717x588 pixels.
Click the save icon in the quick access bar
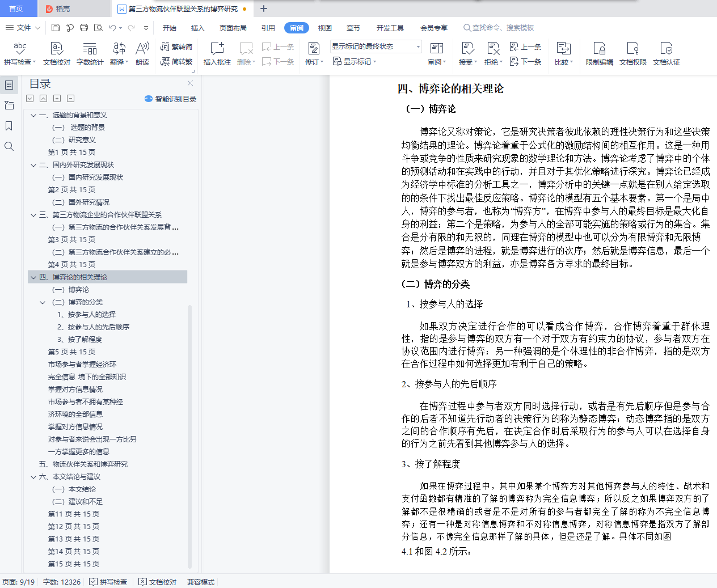(x=55, y=28)
